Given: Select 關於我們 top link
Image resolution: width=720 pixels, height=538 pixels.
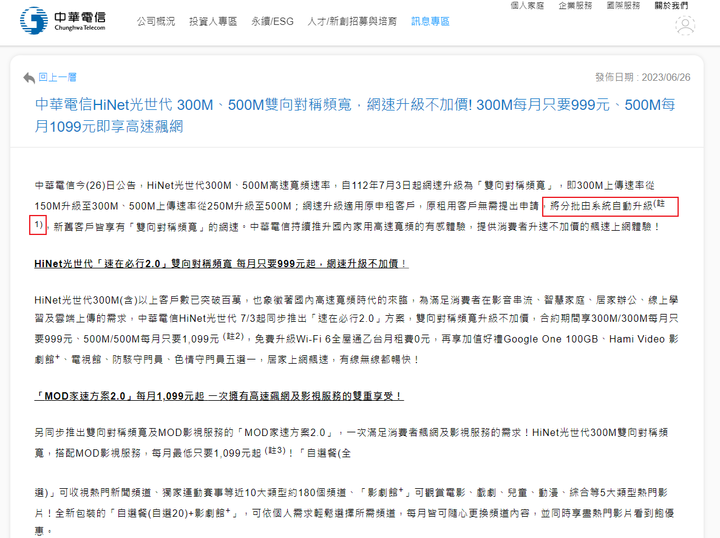Looking at the screenshot, I should click(671, 6).
